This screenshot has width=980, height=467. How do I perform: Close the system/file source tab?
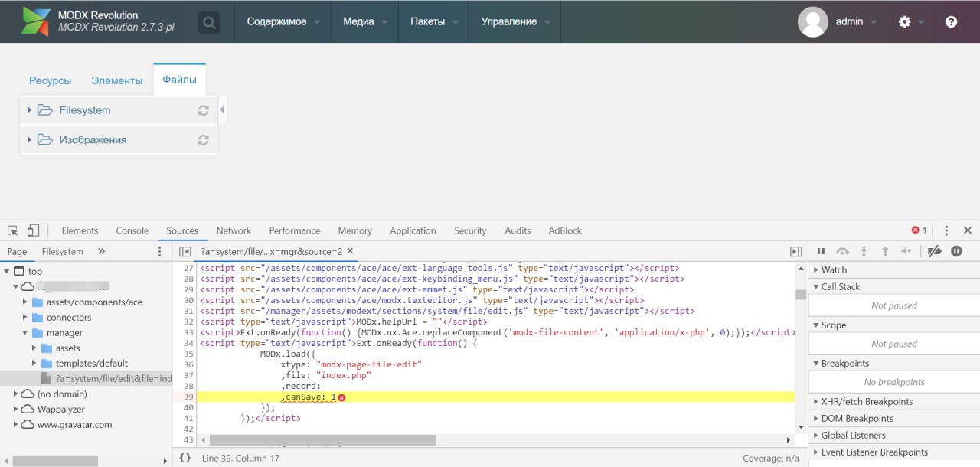pos(350,251)
